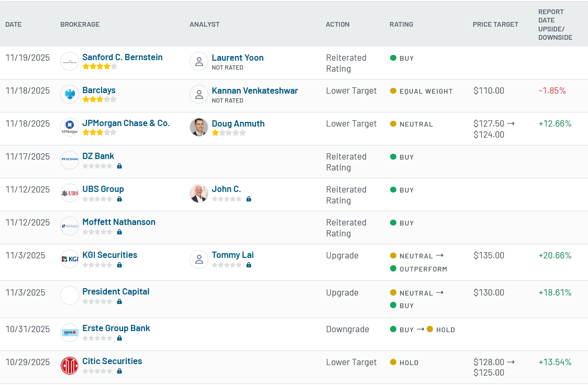Click the Moffett Nathanson logo icon

(69, 226)
